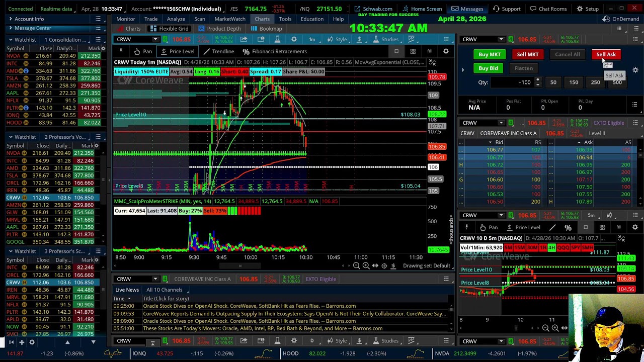The height and width of the screenshot is (362, 644).
Task: Toggle the single chart view square icon
Action: [x=396, y=51]
